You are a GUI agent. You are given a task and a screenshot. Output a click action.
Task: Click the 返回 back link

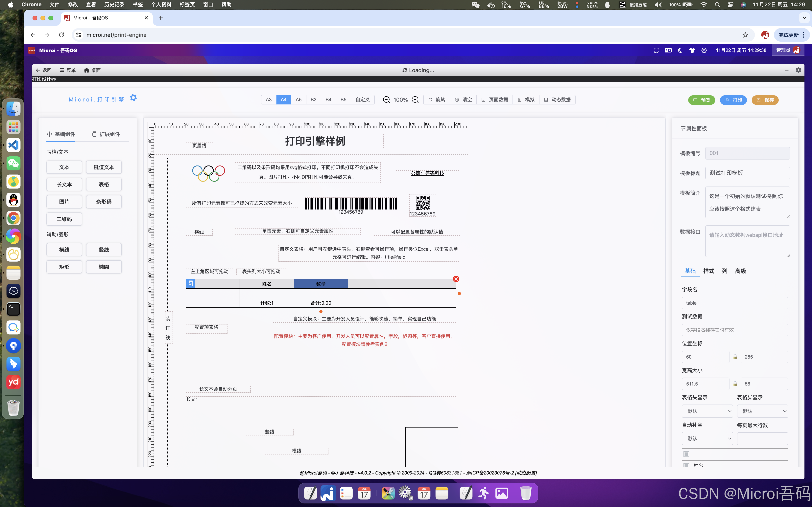click(44, 70)
